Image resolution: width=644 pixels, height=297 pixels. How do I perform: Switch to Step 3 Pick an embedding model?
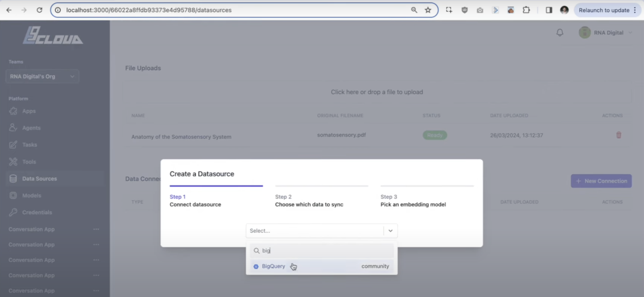click(x=413, y=201)
